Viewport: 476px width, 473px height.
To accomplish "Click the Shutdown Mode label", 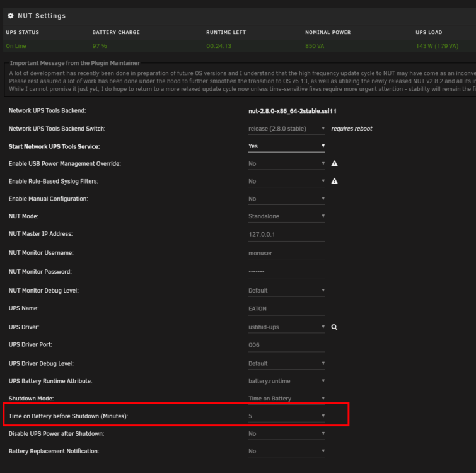I will (32, 399).
